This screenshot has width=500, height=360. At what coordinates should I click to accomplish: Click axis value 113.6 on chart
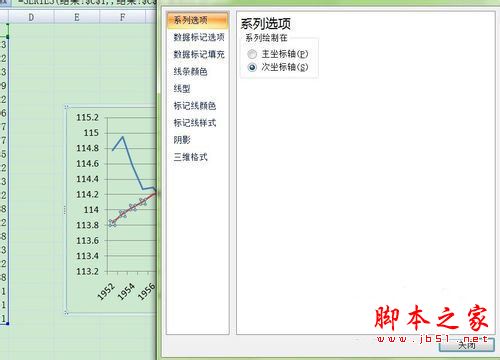[87, 240]
